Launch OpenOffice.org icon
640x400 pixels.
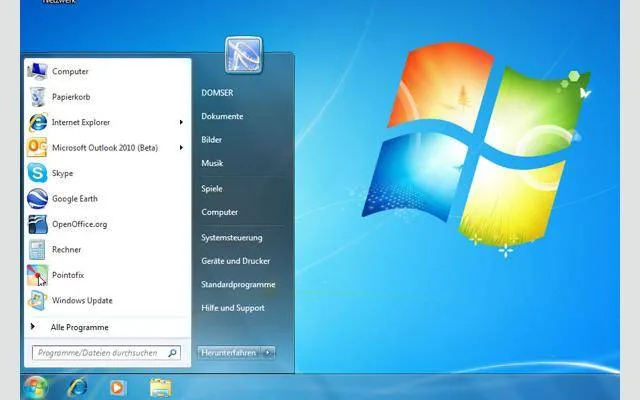point(37,224)
